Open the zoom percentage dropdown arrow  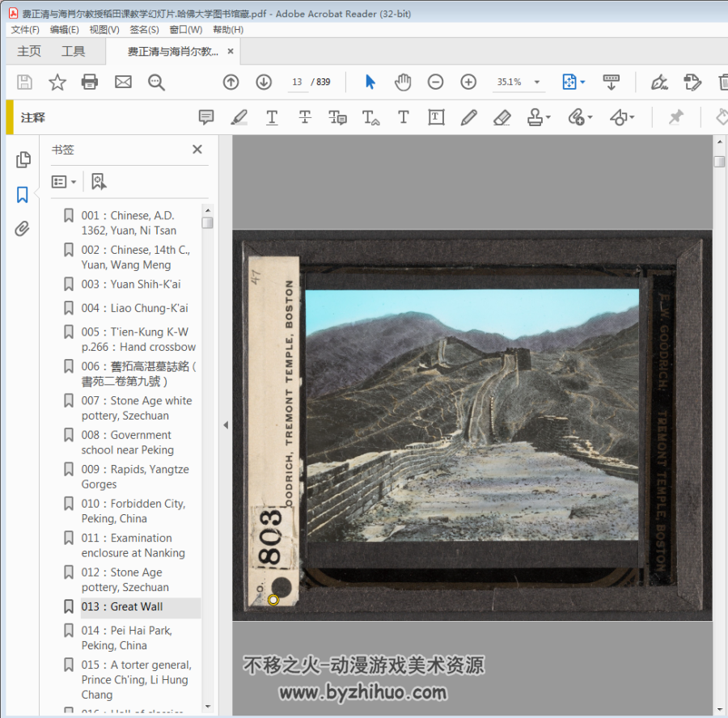(537, 82)
